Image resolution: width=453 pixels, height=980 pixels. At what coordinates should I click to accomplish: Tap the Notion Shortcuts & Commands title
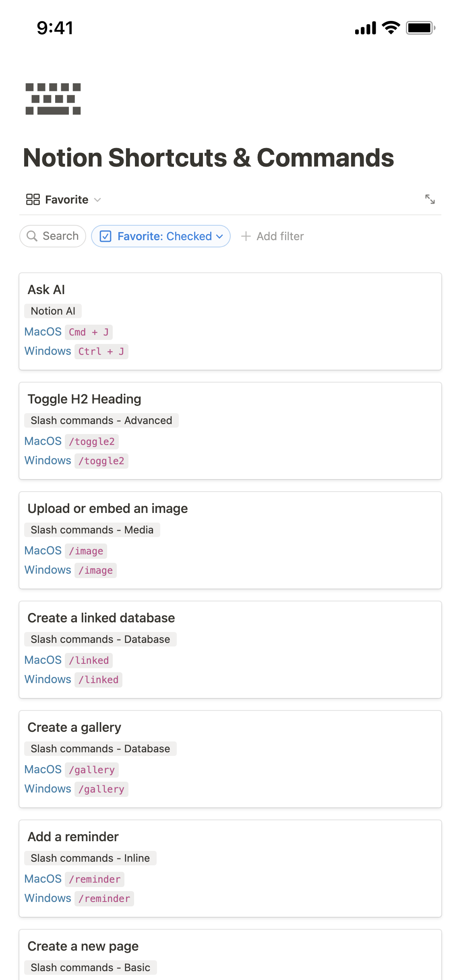208,157
